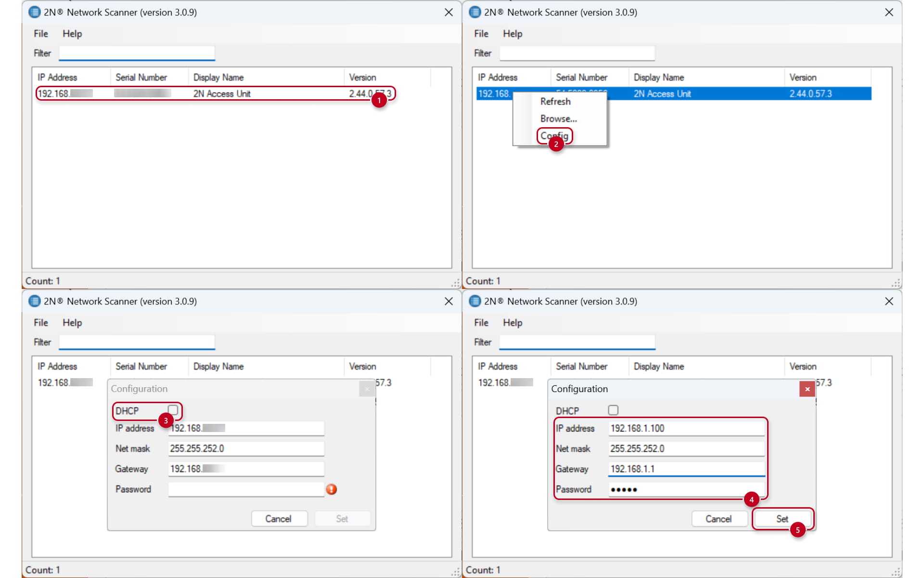The width and height of the screenshot is (924, 578).
Task: Click the Serial Number column header in the bottom-left window
Action: [150, 367]
